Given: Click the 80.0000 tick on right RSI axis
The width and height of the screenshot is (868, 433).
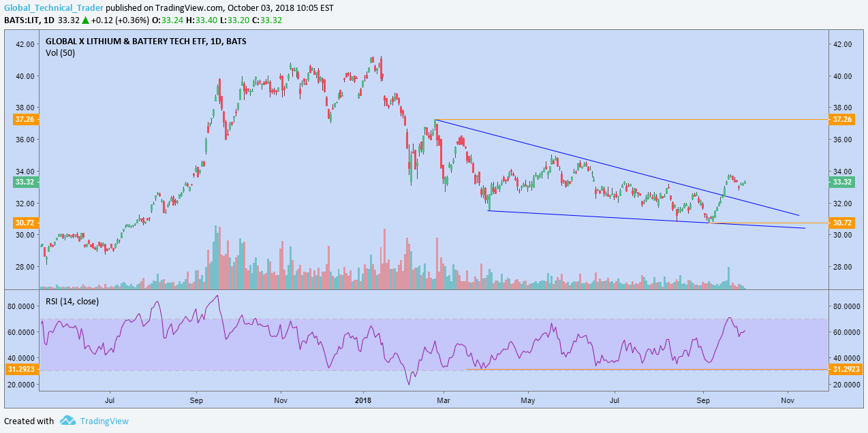Looking at the screenshot, I should point(847,307).
